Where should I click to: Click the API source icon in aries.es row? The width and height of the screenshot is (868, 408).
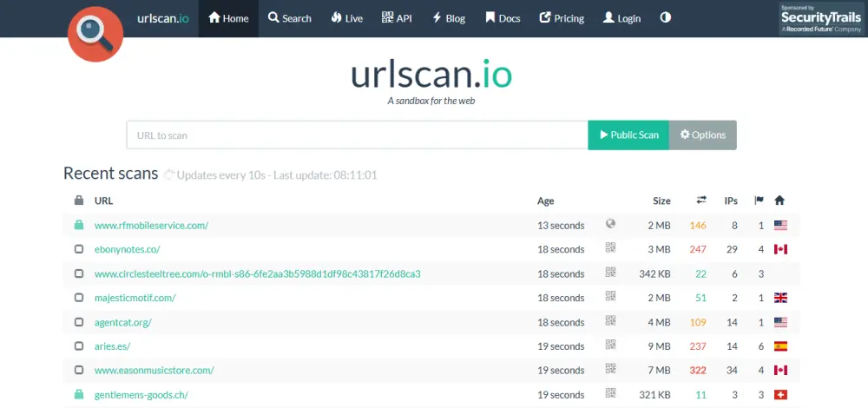pyautogui.click(x=610, y=345)
